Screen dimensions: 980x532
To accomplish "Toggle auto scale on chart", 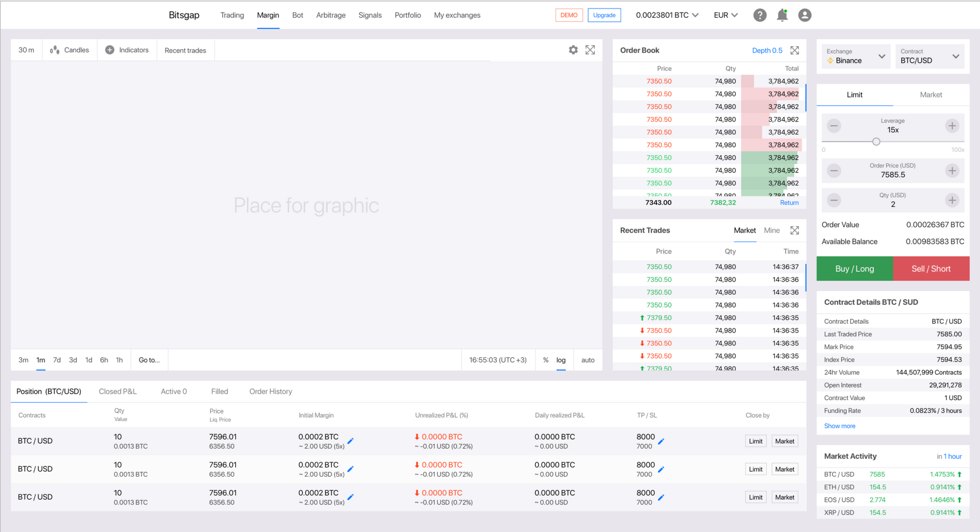I will [x=588, y=360].
